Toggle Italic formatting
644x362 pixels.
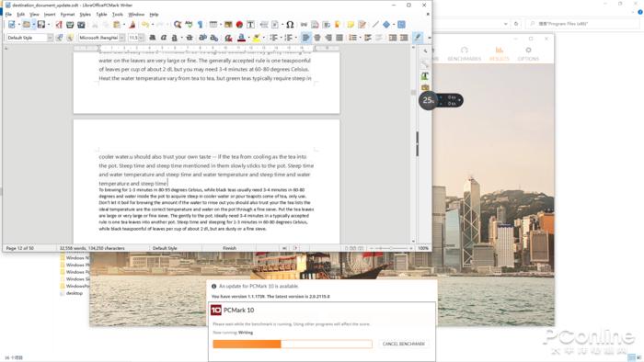(x=164, y=38)
